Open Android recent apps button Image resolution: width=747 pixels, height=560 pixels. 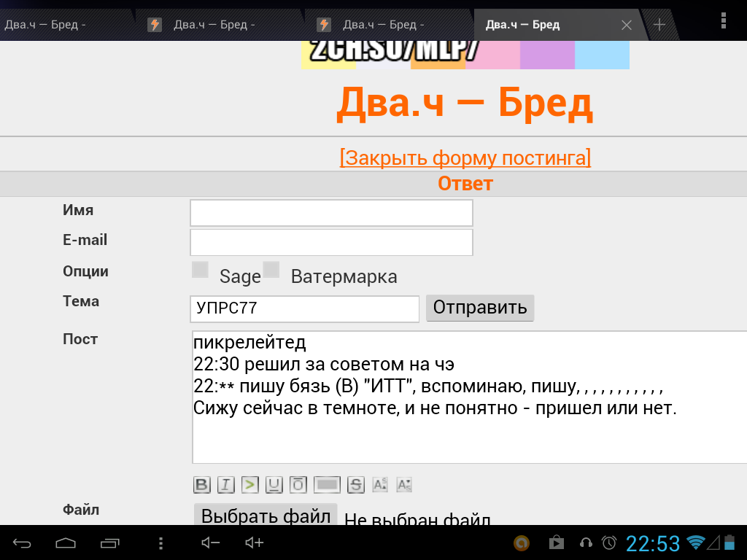[110, 542]
